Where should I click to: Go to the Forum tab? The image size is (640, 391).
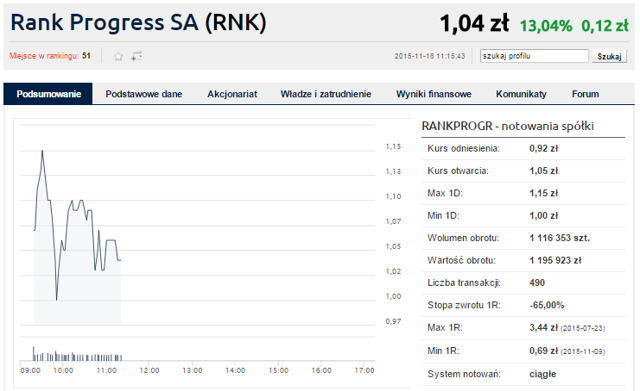pyautogui.click(x=585, y=94)
